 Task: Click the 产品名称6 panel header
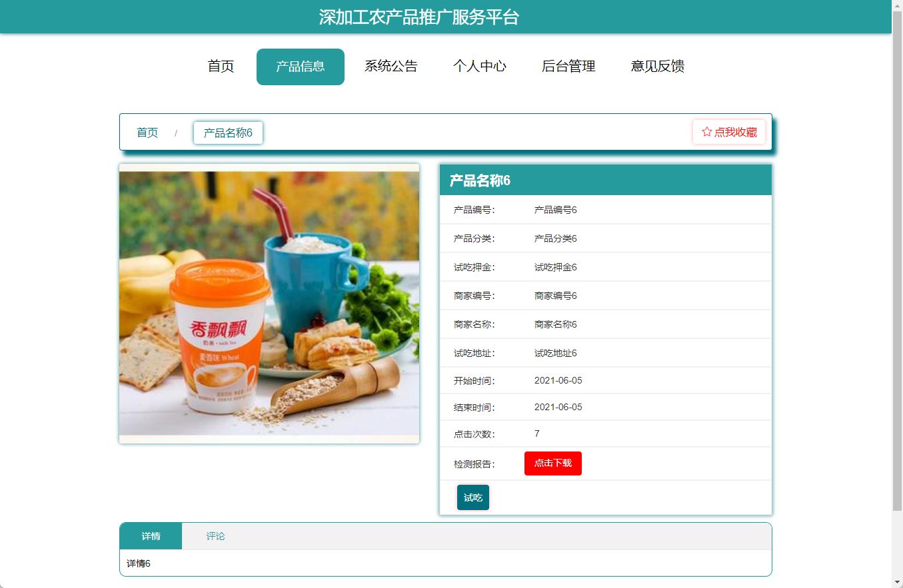[x=477, y=180]
